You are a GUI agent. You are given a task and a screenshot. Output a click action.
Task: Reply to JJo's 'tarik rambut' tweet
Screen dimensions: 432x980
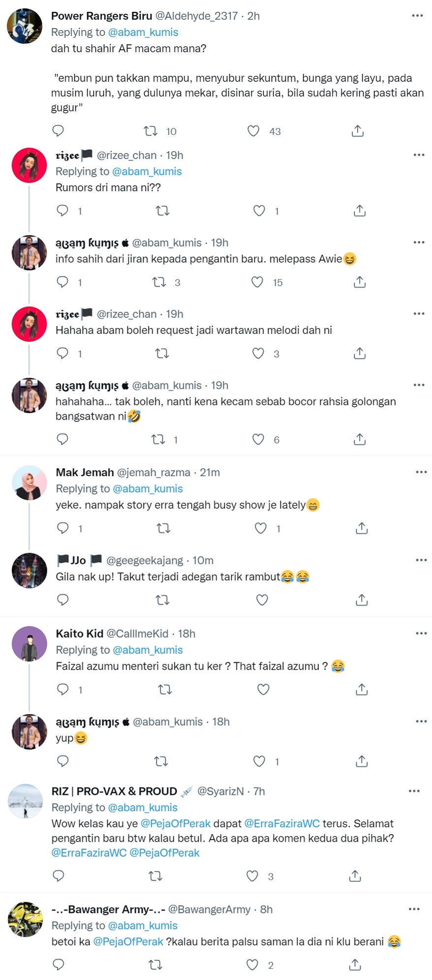tap(62, 600)
